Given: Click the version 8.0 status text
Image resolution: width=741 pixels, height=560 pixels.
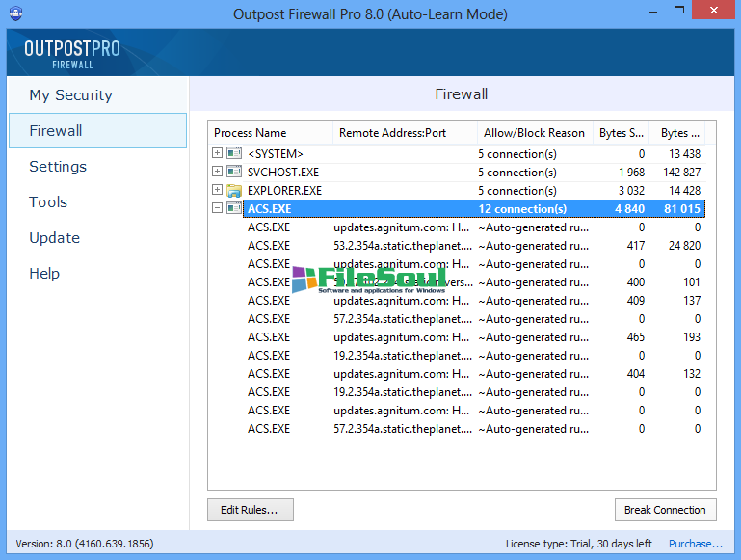Looking at the screenshot, I should tap(85, 544).
